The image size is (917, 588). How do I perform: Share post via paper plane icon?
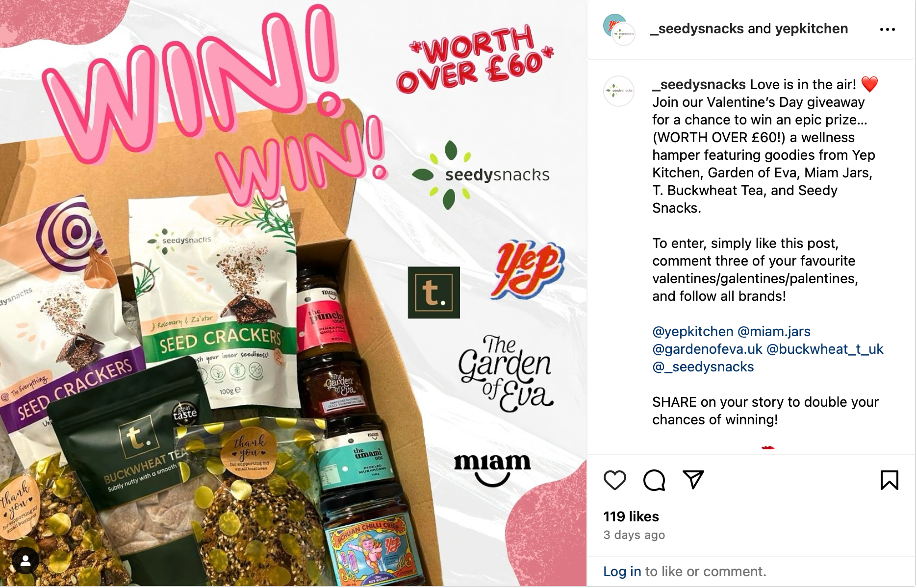(x=693, y=480)
